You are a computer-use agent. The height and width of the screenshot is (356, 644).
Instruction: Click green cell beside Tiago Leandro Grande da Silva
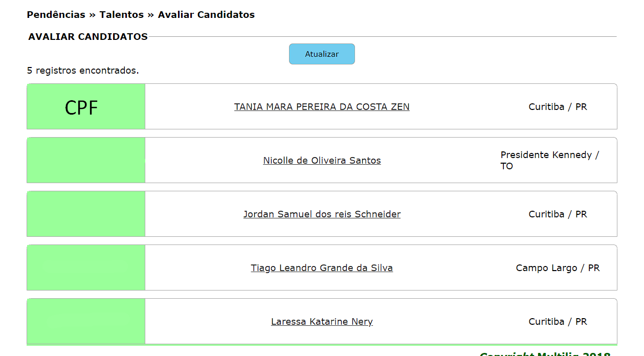[x=86, y=268]
